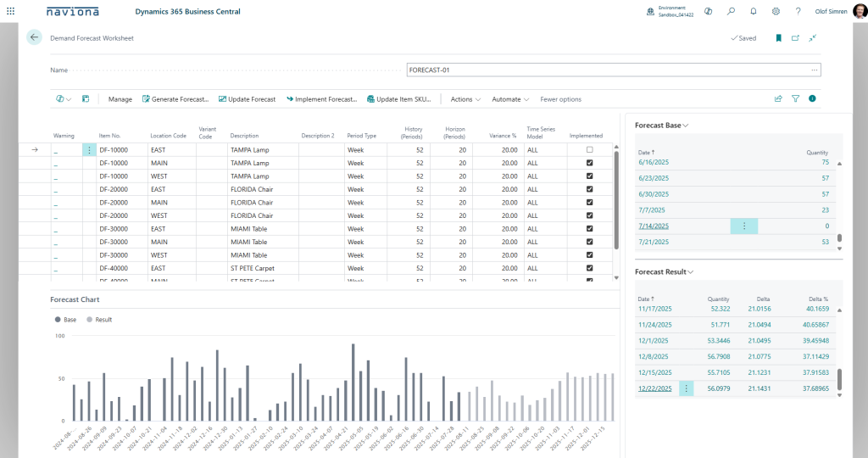Click the 12/22/2025 date link

pos(654,388)
